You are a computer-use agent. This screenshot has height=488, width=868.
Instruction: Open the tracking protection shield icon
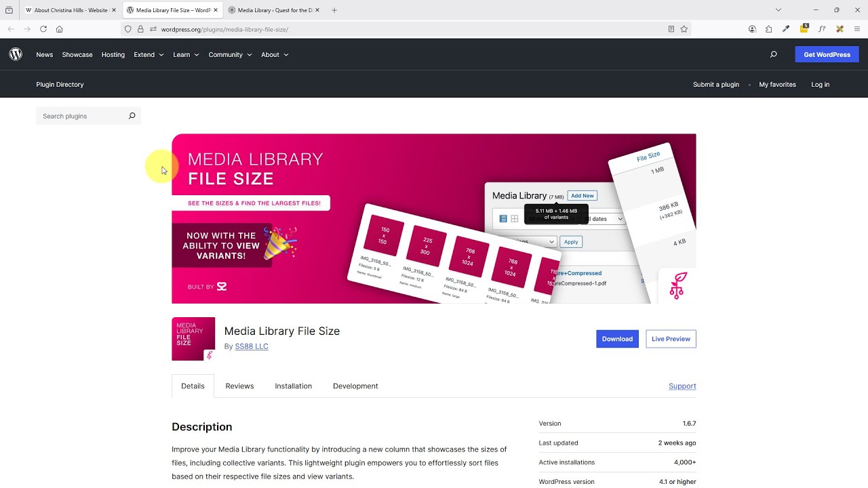[127, 29]
